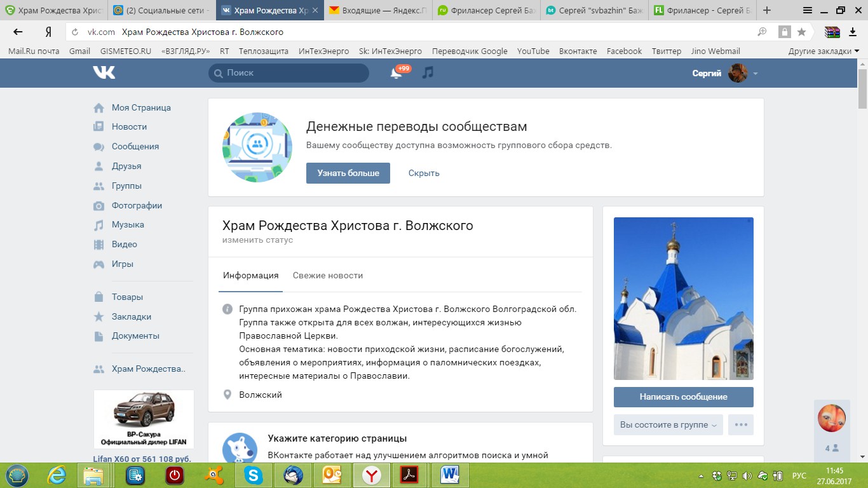This screenshot has width=868, height=488.
Task: Open the Вы состоите в группе dropdown
Action: (668, 424)
